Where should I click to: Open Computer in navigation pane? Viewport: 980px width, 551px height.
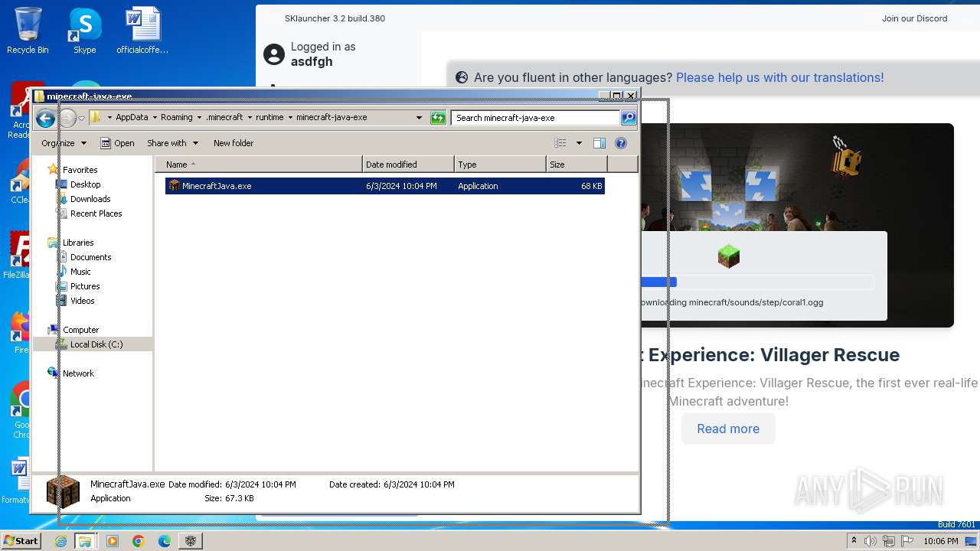click(80, 330)
